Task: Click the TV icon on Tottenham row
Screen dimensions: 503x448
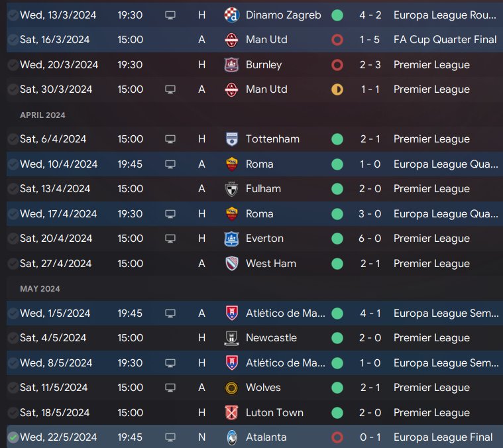Action: (170, 139)
